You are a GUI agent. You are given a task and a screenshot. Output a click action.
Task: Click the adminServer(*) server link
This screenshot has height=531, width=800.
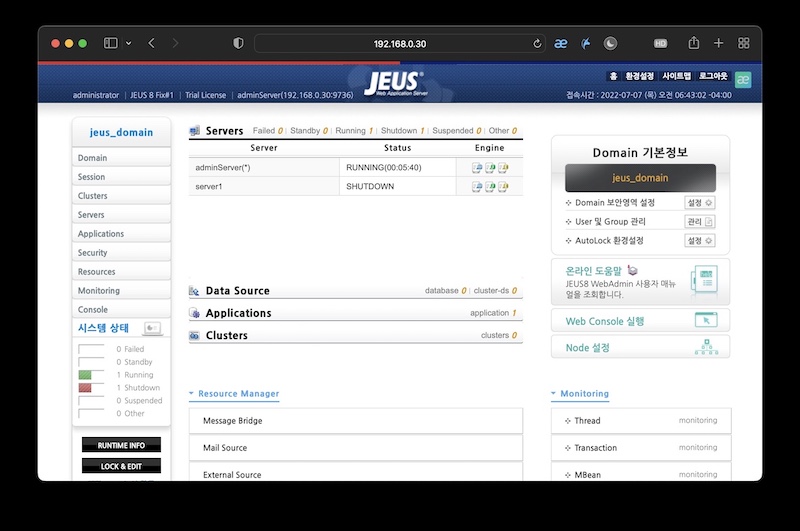pyautogui.click(x=222, y=167)
